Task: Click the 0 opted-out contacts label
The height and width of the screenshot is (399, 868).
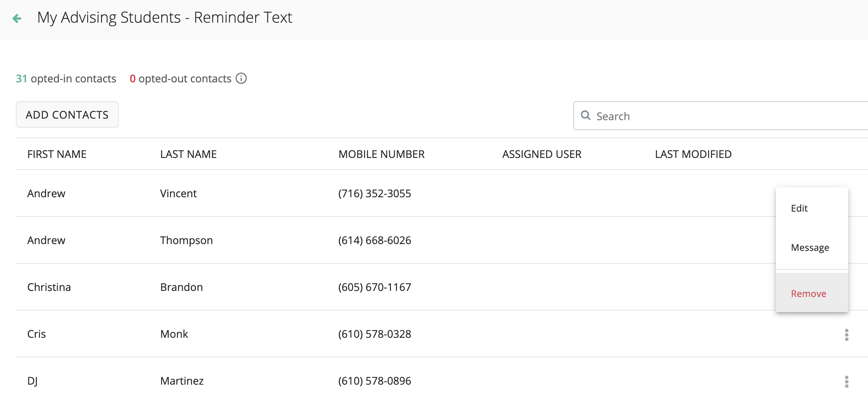Action: (x=181, y=79)
